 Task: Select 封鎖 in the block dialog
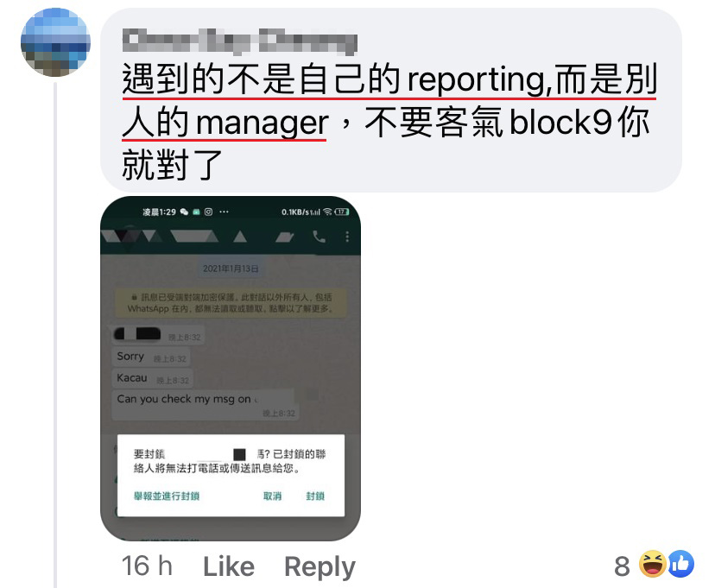pyautogui.click(x=315, y=496)
